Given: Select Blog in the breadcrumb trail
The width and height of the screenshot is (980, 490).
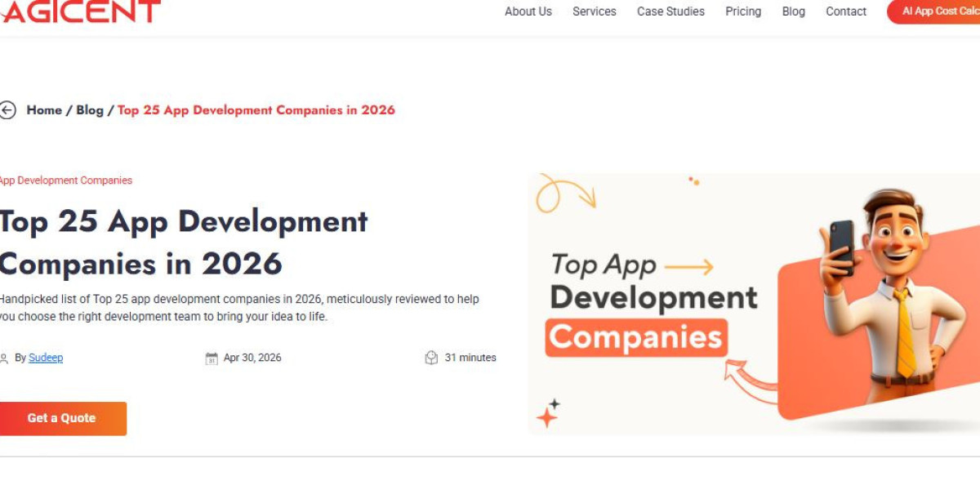Looking at the screenshot, I should tap(90, 110).
